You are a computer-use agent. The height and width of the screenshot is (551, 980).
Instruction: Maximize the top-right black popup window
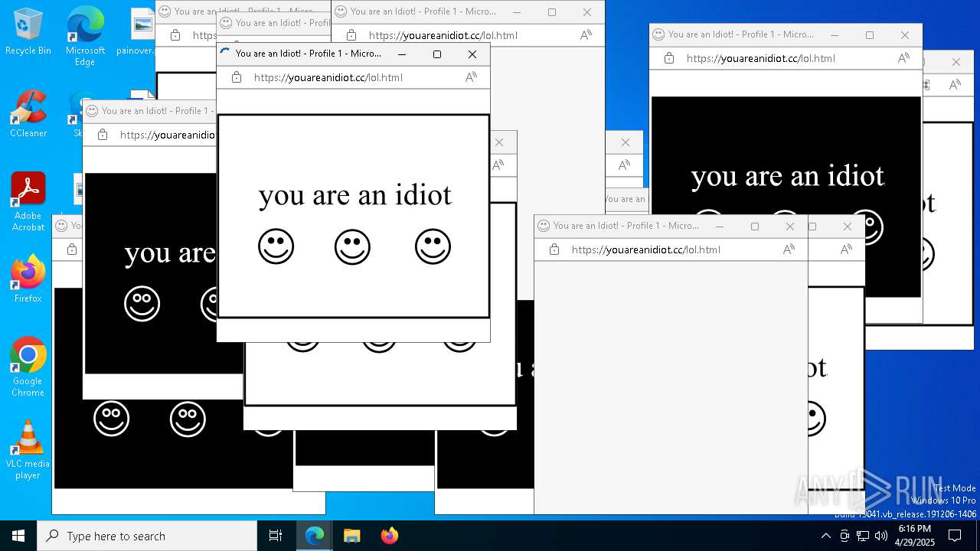870,35
